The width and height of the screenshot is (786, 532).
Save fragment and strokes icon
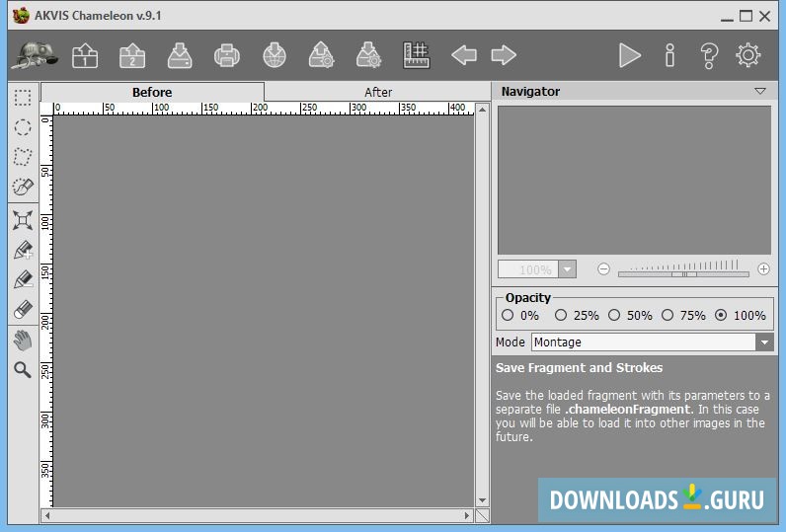(x=368, y=55)
